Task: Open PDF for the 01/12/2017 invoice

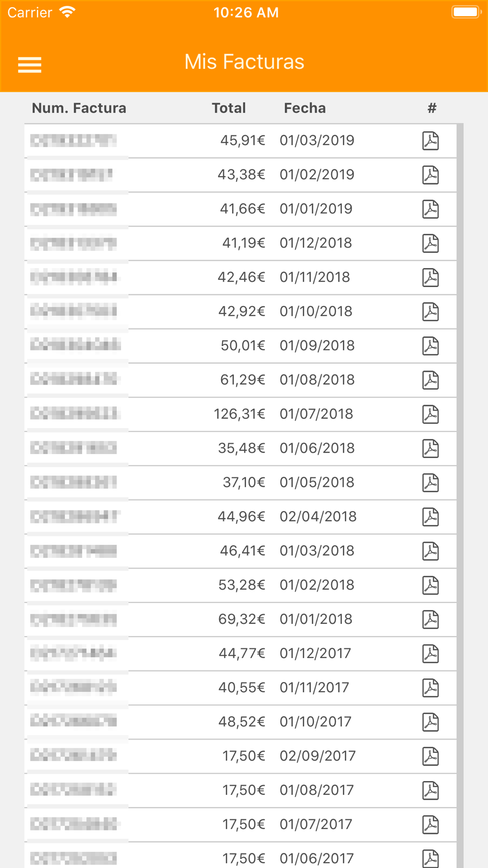Action: click(430, 653)
